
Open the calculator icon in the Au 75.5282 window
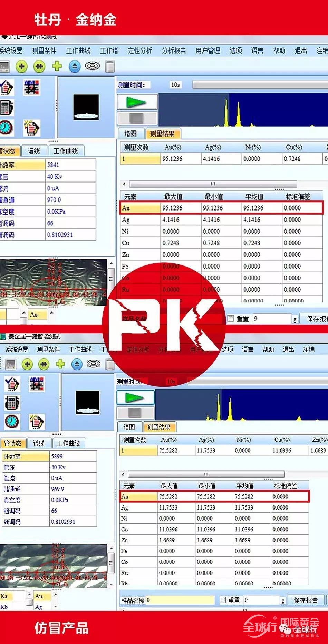(12, 403)
